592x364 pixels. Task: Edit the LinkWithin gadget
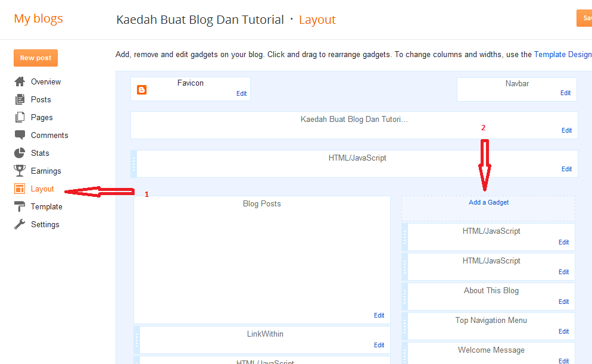(x=379, y=345)
